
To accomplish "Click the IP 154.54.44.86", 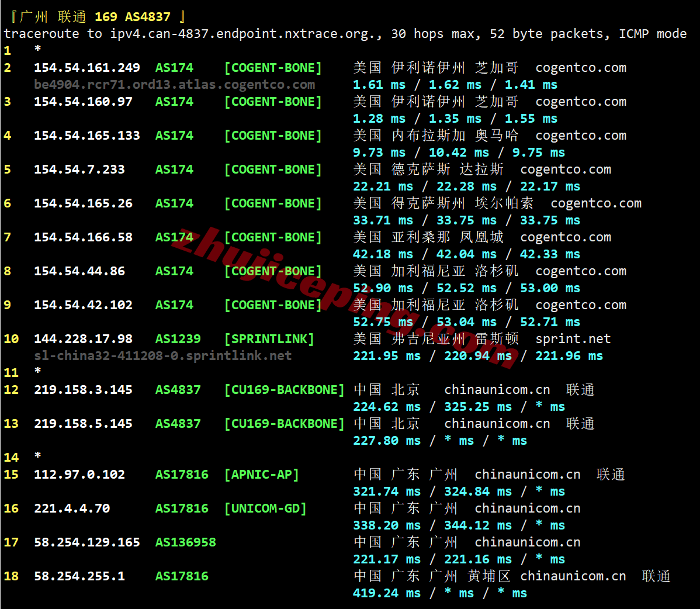I will 79,271.
